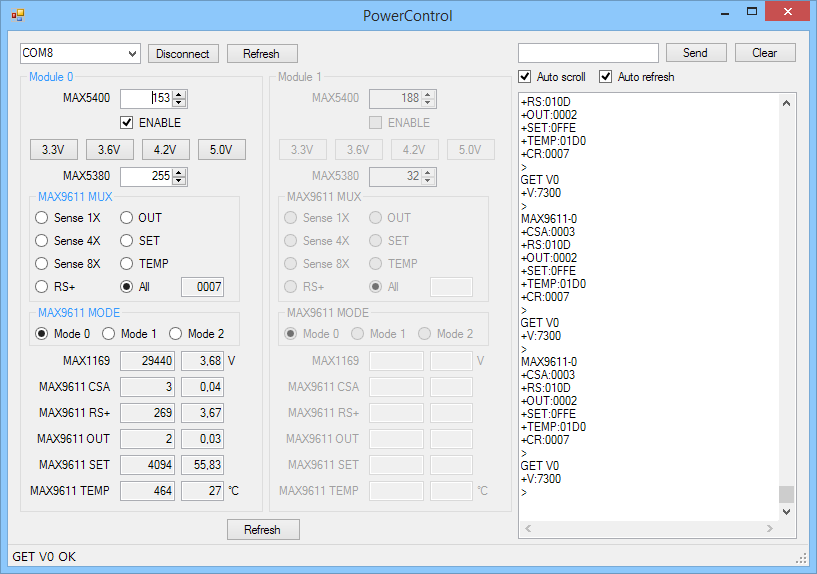
Task: Minimize the PowerControl window
Action: (725, 13)
